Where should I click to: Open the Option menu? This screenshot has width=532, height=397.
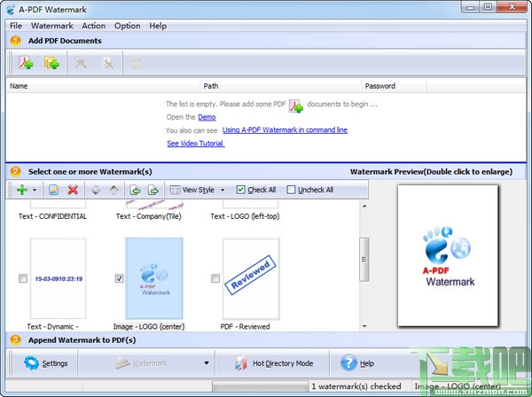click(x=127, y=26)
